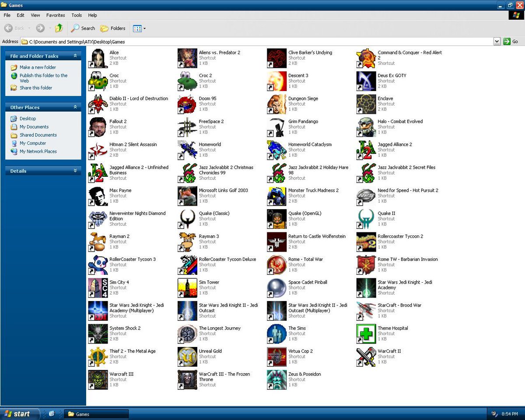Image resolution: width=525 pixels, height=420 pixels.
Task: Select the Sim City 4 icon
Action: [98, 288]
